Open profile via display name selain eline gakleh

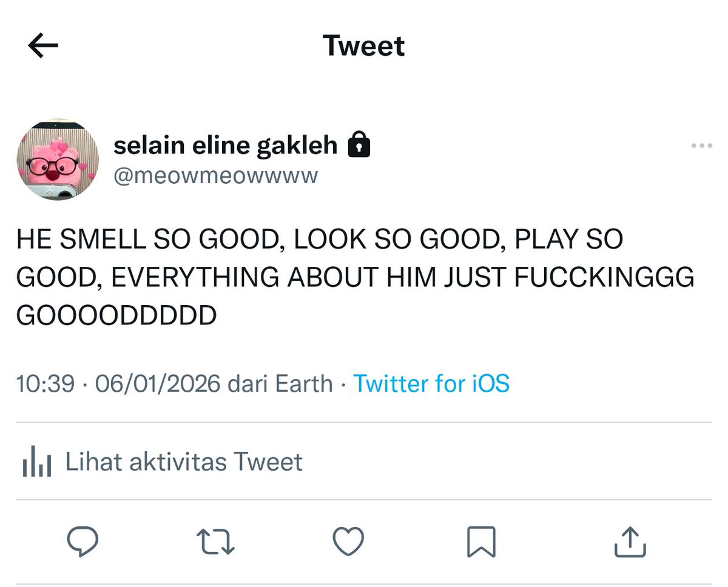pyautogui.click(x=226, y=146)
